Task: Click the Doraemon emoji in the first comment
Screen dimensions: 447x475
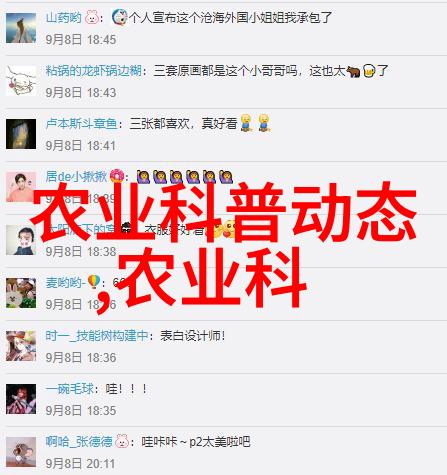Action: tap(119, 17)
